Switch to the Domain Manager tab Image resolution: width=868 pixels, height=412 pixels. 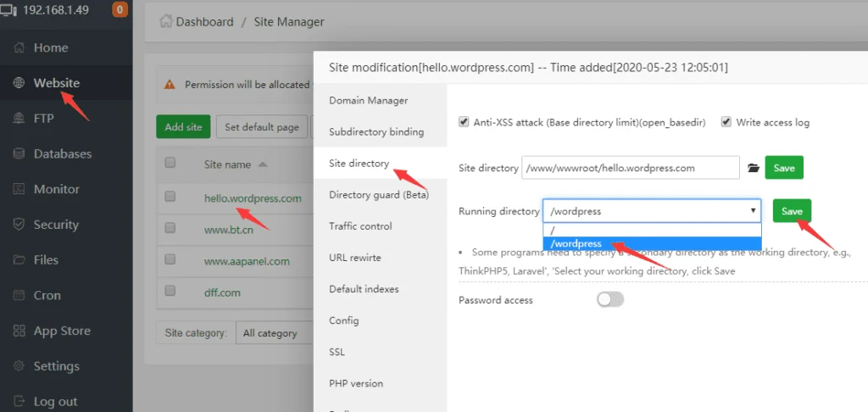coord(368,101)
